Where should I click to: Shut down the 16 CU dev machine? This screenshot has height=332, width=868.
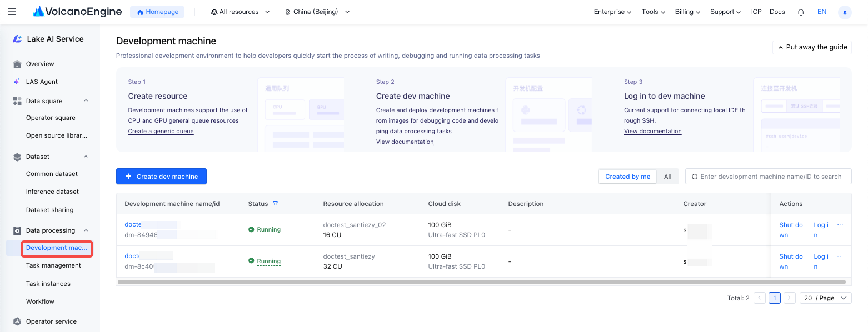click(791, 230)
